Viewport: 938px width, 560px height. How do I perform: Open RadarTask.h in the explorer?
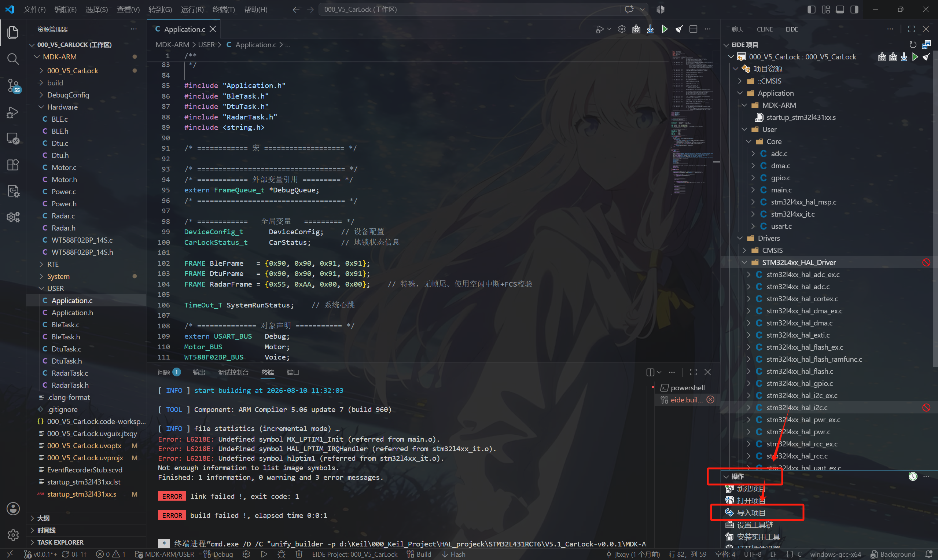tap(70, 385)
